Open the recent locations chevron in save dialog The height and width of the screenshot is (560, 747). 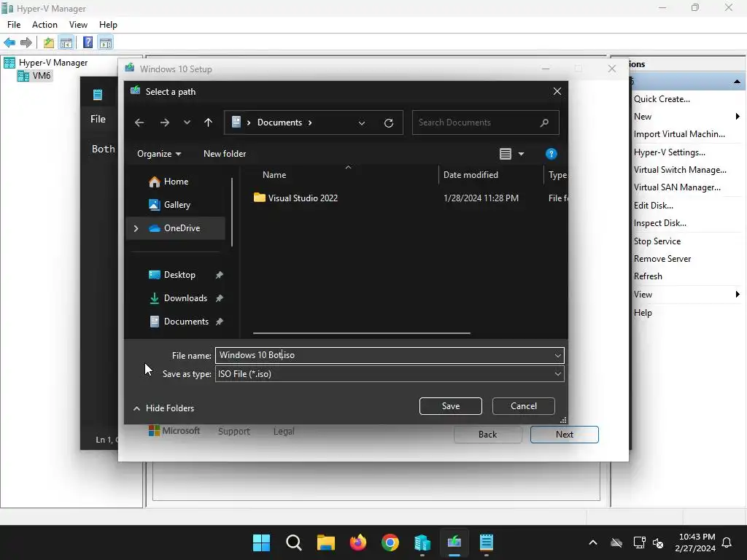[x=187, y=122]
